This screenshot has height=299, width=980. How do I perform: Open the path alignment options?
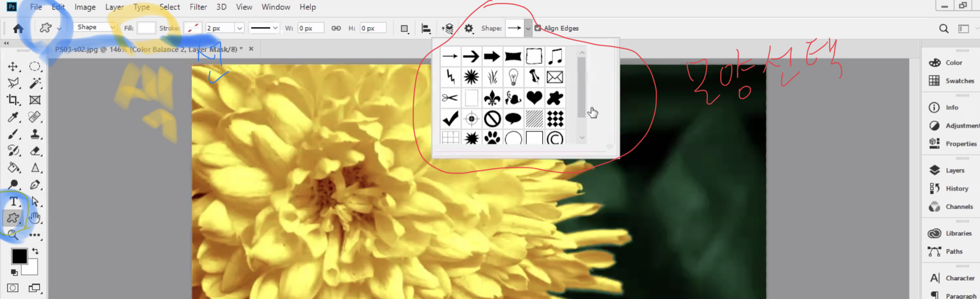(426, 28)
